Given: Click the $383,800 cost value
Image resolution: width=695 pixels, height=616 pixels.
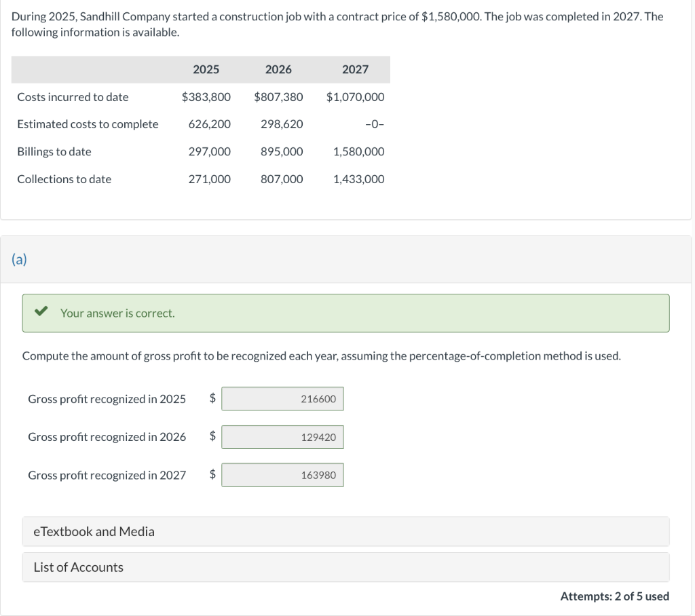Looking at the screenshot, I should [206, 97].
